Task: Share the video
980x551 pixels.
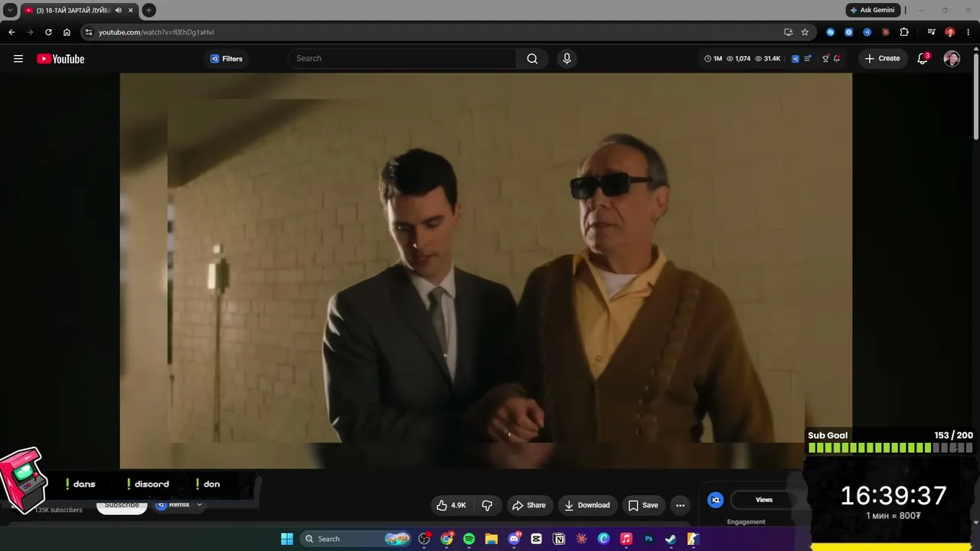Action: pyautogui.click(x=529, y=505)
